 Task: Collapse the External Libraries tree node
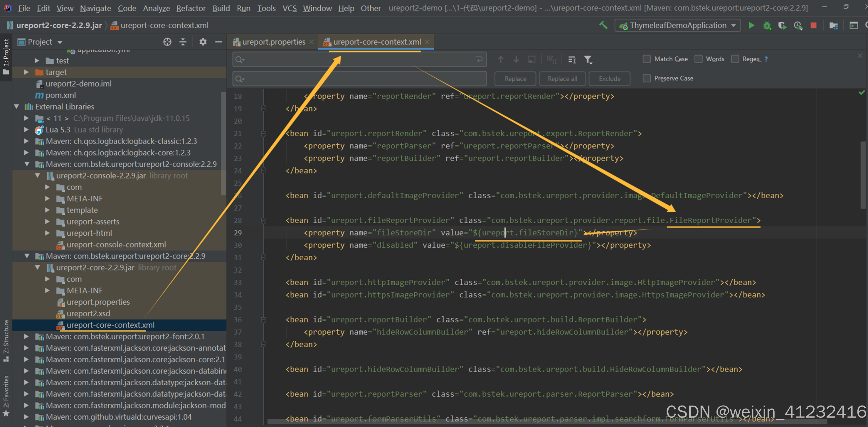[x=16, y=107]
